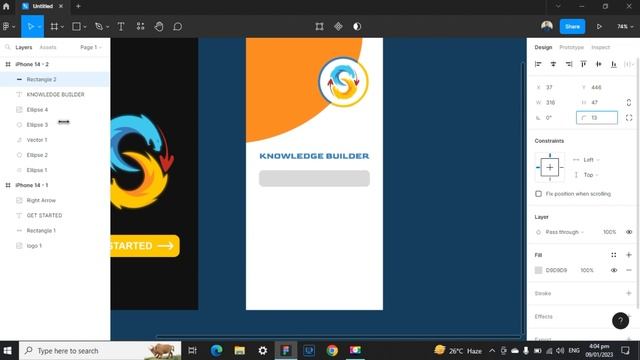Toggle layer visibility eye in Layer section

pos(629,232)
